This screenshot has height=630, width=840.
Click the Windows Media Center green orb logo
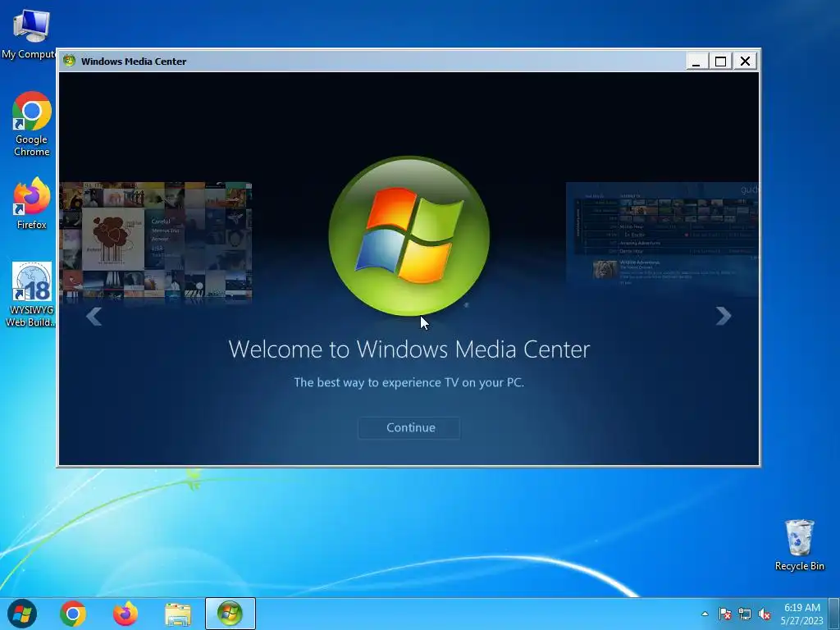(x=409, y=235)
